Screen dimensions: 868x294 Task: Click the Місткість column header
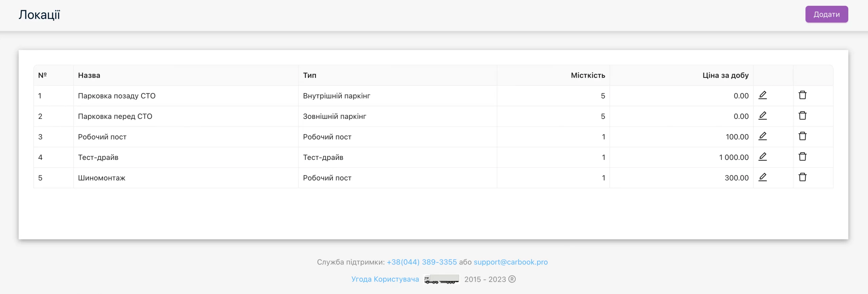point(553,75)
